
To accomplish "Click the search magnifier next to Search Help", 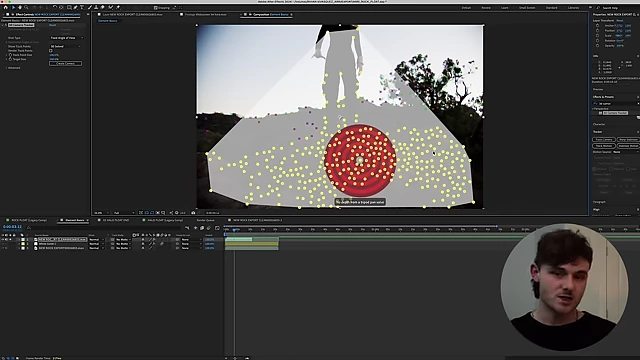I will pos(598,8).
